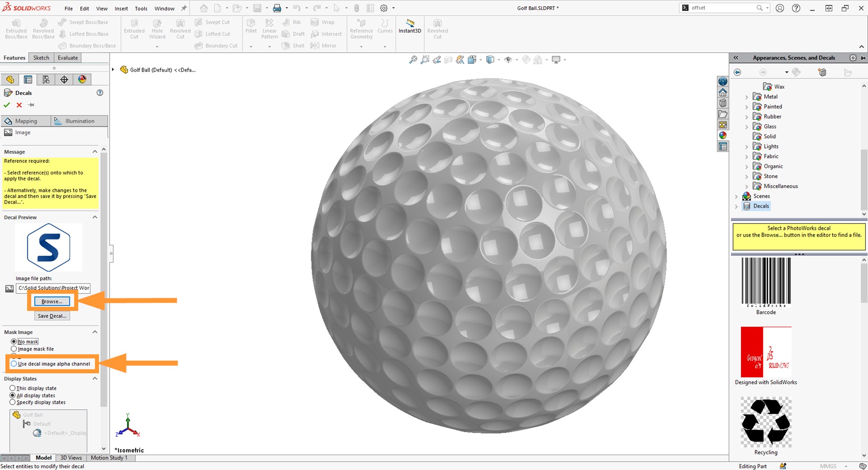The width and height of the screenshot is (868, 470).
Task: Open the Linear Pattern tool
Action: [269, 29]
